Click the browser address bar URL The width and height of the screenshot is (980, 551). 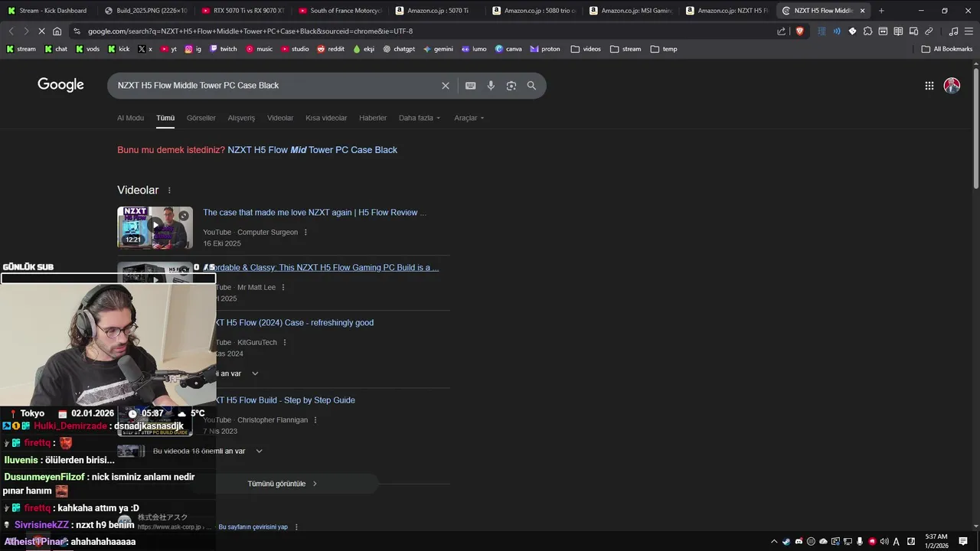click(x=250, y=31)
